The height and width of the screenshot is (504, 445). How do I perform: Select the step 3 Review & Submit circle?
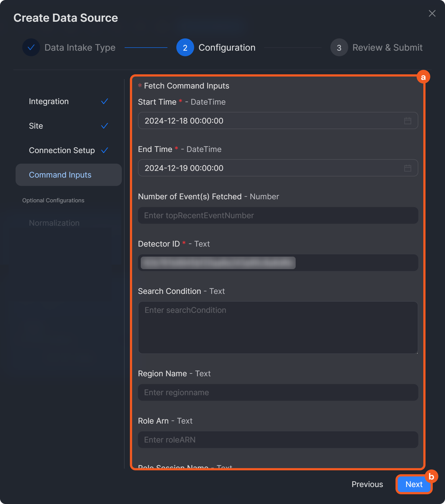pos(339,47)
